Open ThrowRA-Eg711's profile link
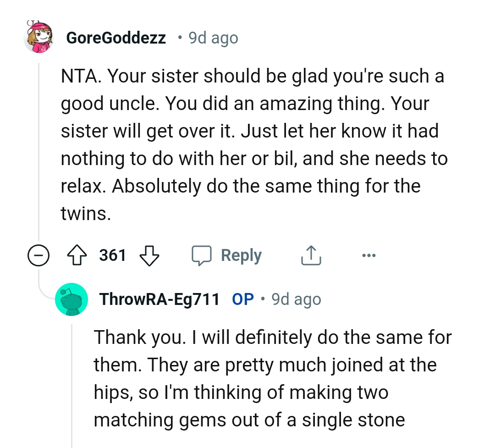The image size is (495, 448). 159,299
